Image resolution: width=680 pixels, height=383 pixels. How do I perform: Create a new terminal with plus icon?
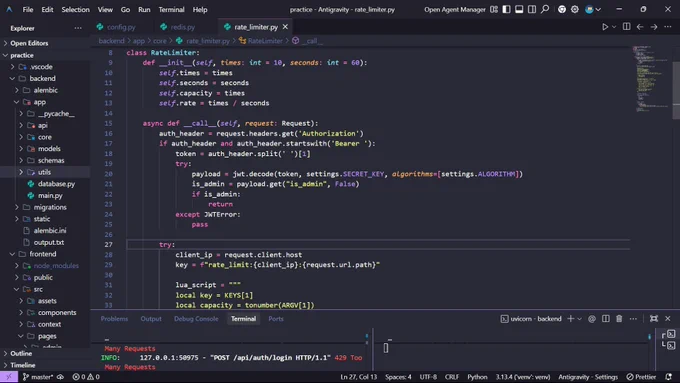(571, 319)
